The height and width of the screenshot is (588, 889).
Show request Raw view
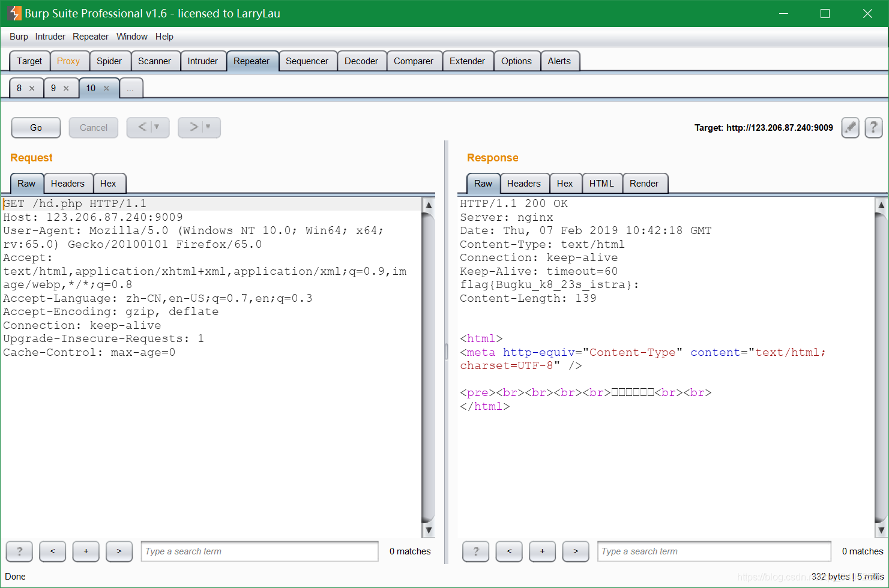(x=26, y=184)
